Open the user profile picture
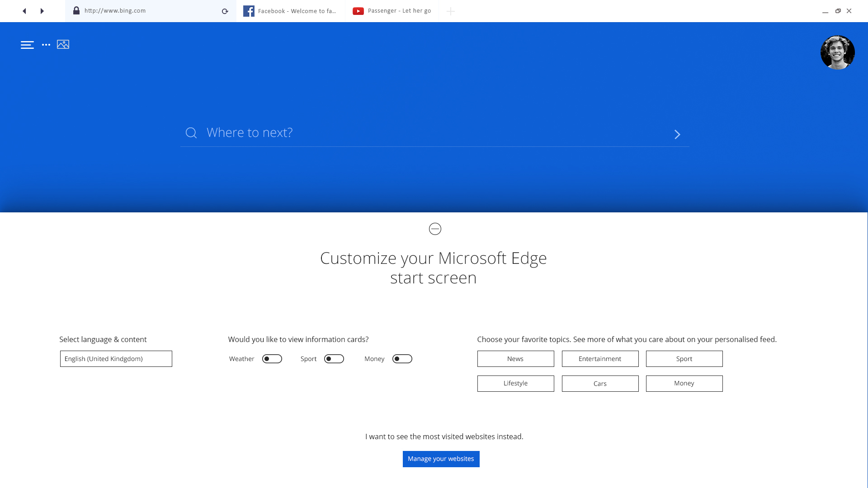868x488 pixels. click(837, 52)
